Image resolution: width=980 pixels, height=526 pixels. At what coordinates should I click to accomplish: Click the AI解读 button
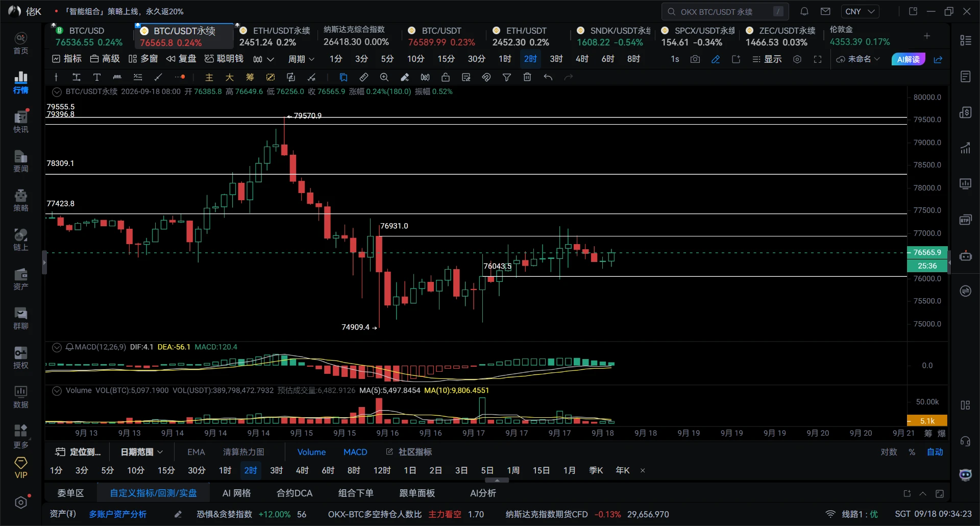click(908, 59)
